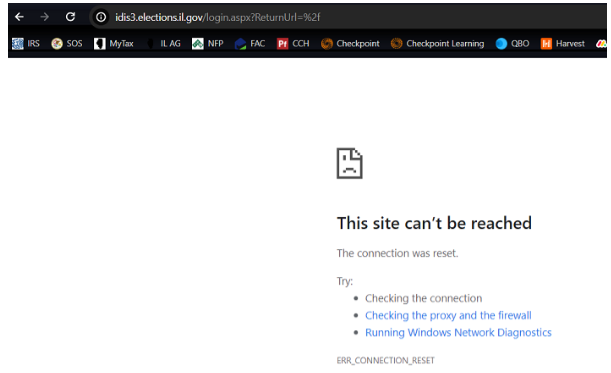Click the ERR_CONNECTION_RESET error code
The image size is (611, 373).
point(385,361)
